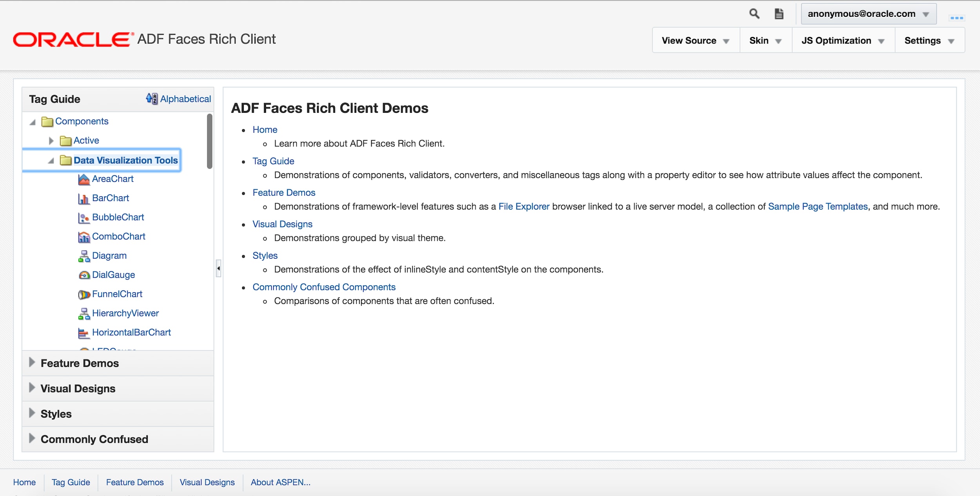Select the BubbleChart icon in tree
This screenshot has width=980, height=496.
tap(83, 218)
